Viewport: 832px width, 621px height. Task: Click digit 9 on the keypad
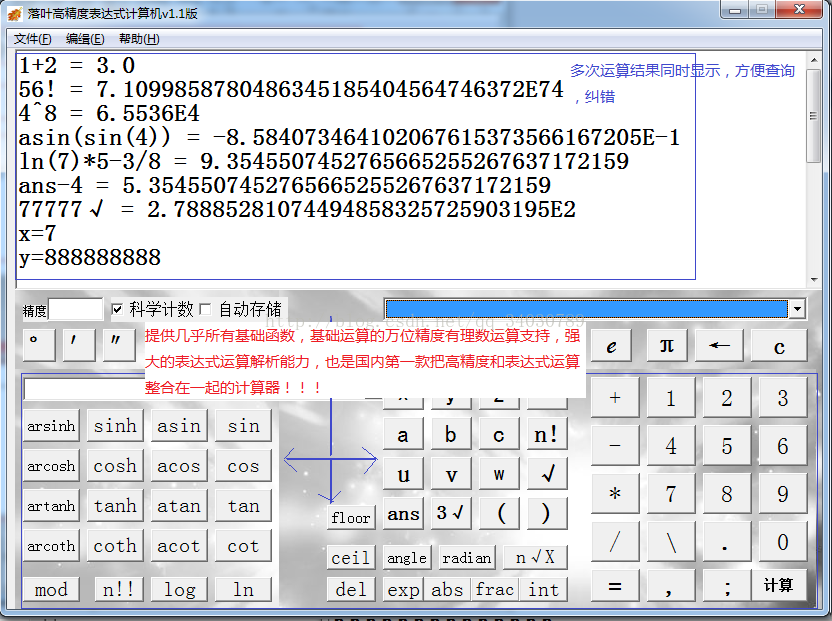pos(783,494)
